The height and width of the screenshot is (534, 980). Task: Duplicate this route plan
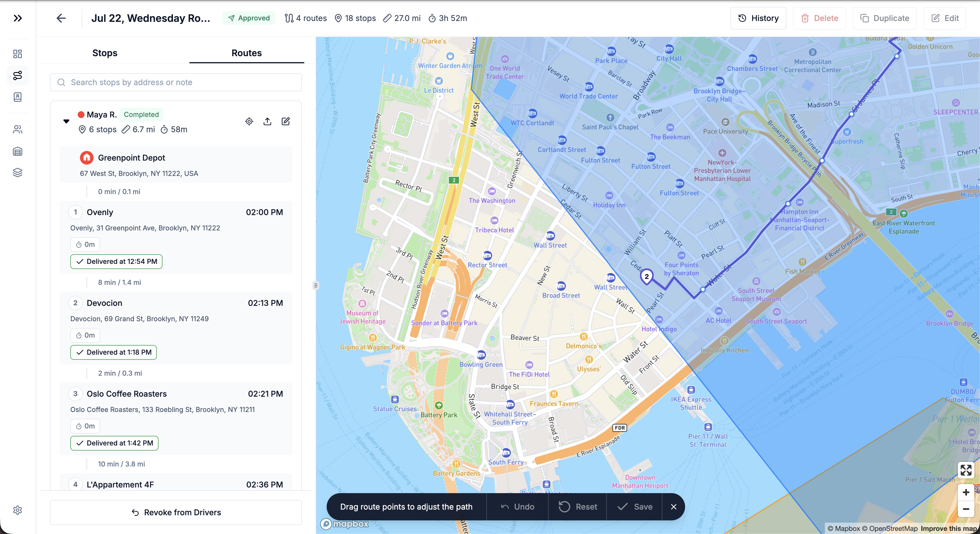(x=884, y=18)
